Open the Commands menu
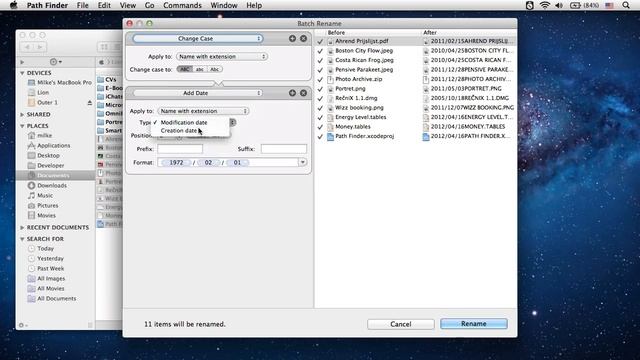640x360 pixels. click(x=182, y=5)
